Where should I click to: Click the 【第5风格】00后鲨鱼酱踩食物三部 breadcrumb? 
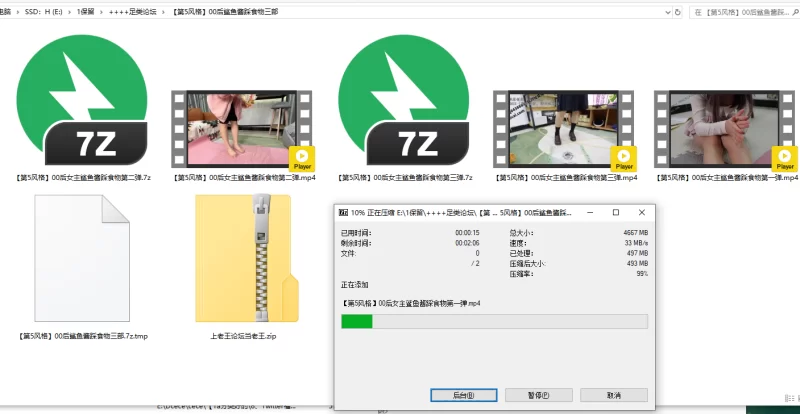click(x=224, y=12)
